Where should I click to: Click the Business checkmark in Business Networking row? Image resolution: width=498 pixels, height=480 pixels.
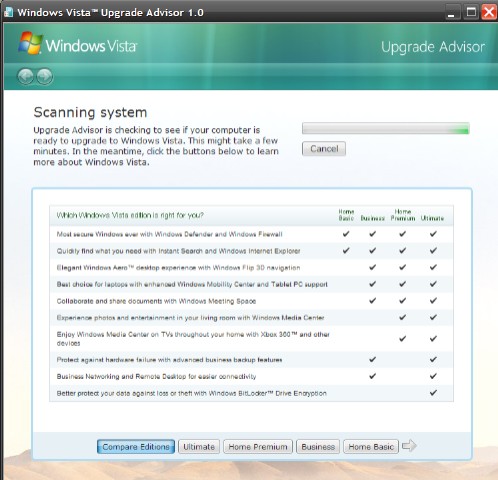pyautogui.click(x=373, y=376)
